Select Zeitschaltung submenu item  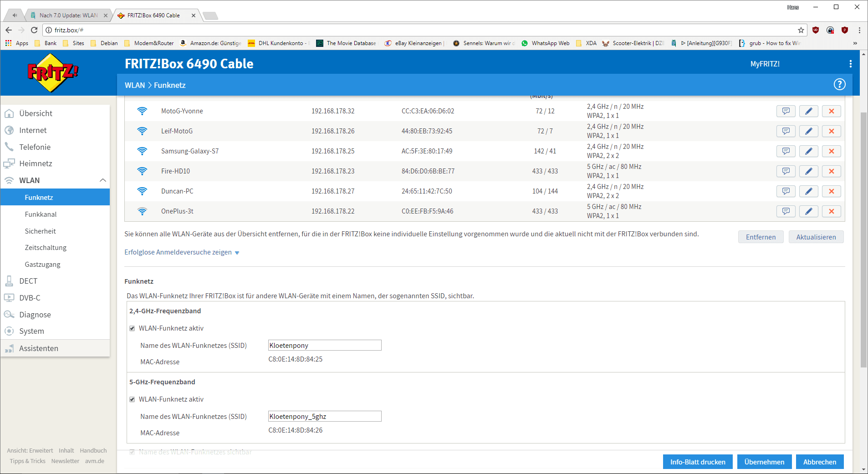click(x=55, y=248)
